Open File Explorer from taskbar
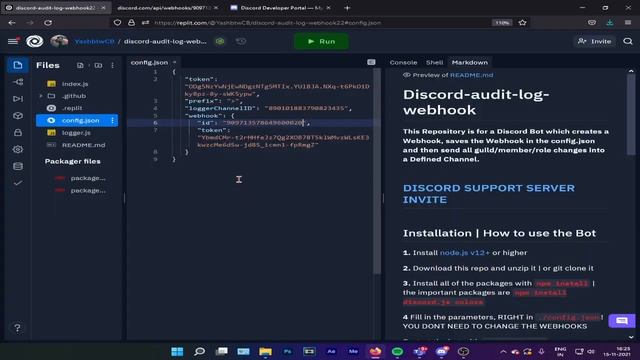 pos(265,351)
